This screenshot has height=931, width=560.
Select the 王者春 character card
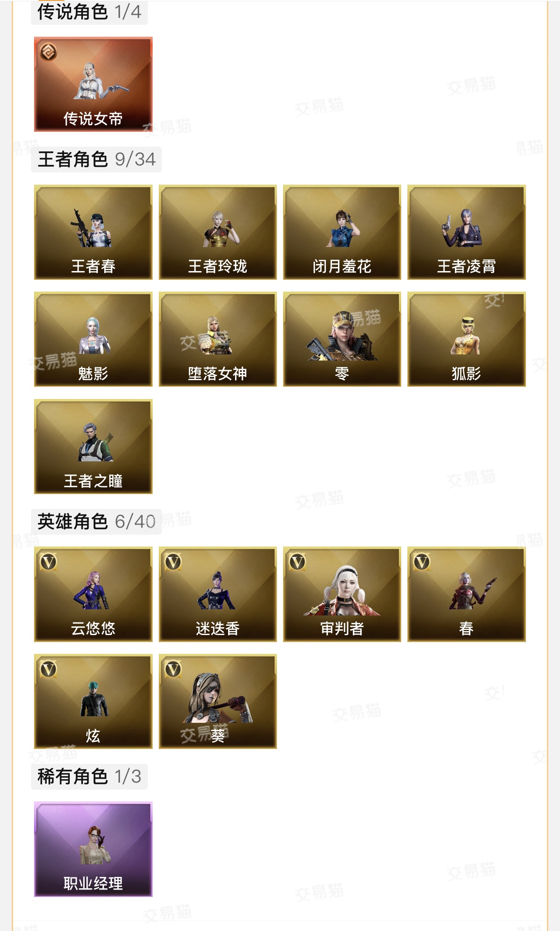point(93,232)
